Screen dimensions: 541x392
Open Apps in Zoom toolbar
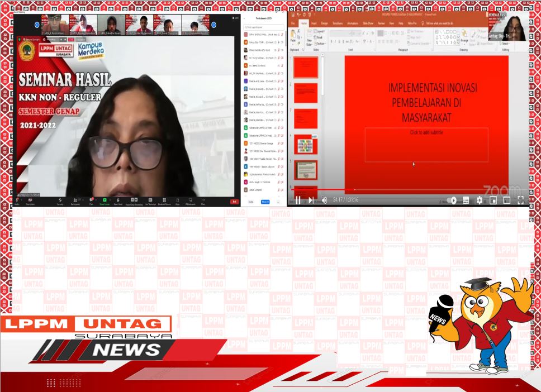[x=177, y=202]
